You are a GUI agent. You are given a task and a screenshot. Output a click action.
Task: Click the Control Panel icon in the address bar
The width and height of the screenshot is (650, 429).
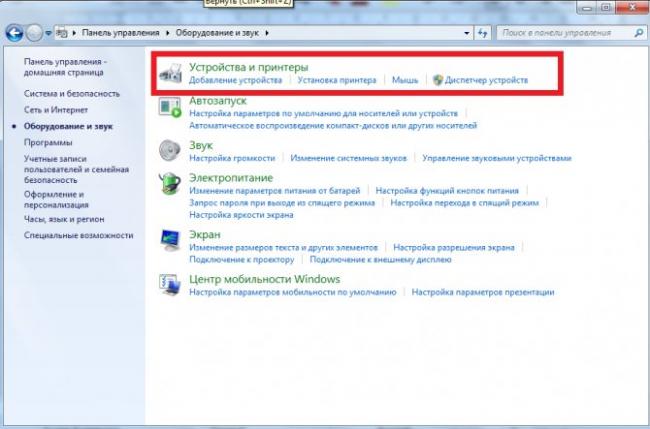pos(61,33)
